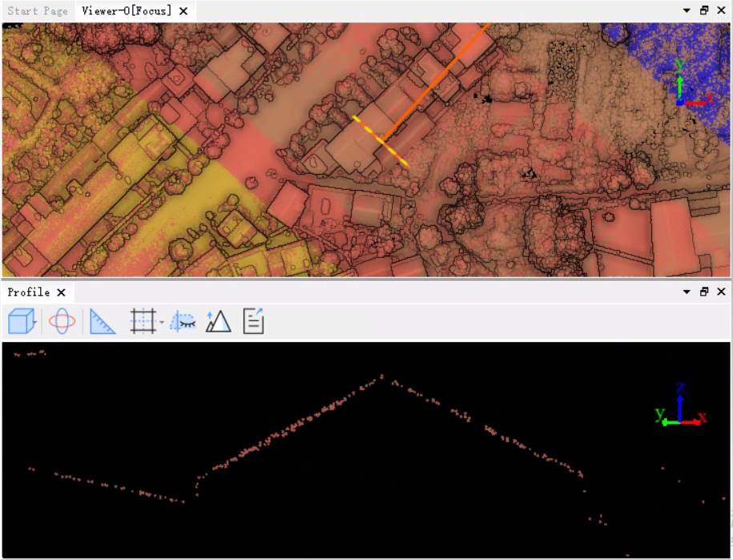Float the Profile panel window
This screenshot has width=733, height=560.
704,292
